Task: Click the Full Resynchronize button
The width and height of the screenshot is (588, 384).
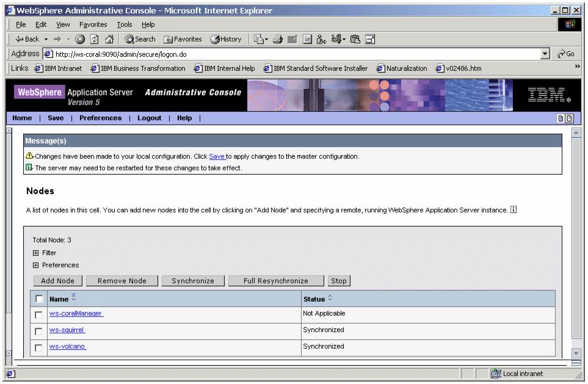Action: point(275,281)
